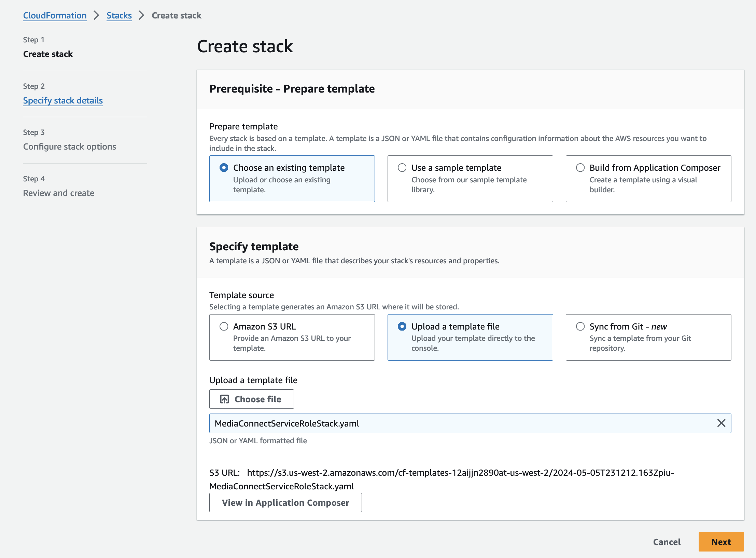Viewport: 756px width, 558px height.
Task: Select Sync from Git source option
Action: (580, 326)
